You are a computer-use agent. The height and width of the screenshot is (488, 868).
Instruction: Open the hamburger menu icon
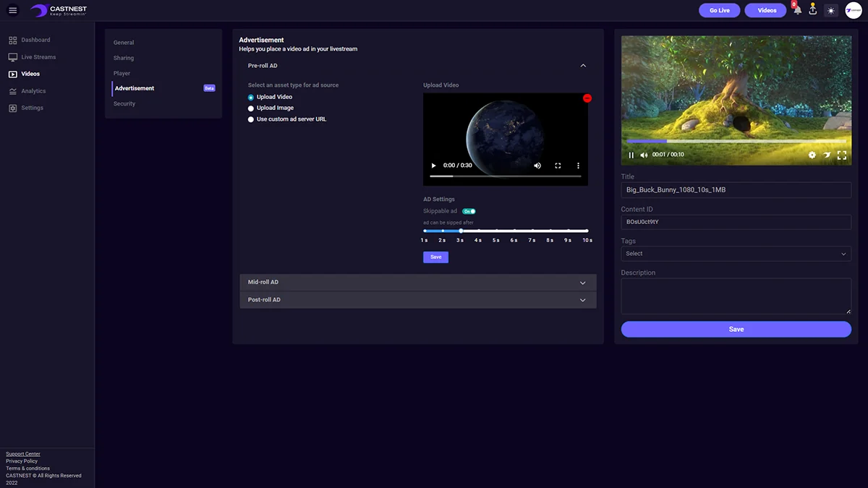click(x=12, y=10)
